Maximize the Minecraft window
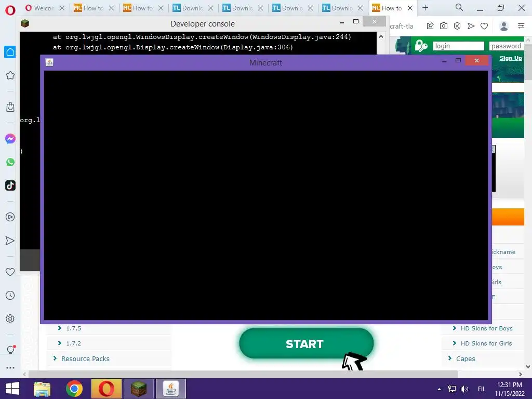532x399 pixels. tap(458, 60)
